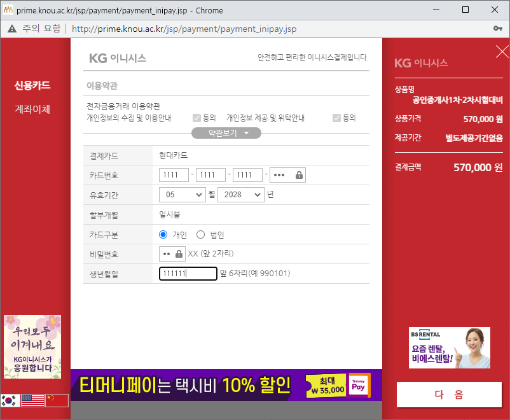Expand the 약관보기 terms viewer
Image resolution: width=510 pixels, height=420 pixels.
tap(226, 133)
